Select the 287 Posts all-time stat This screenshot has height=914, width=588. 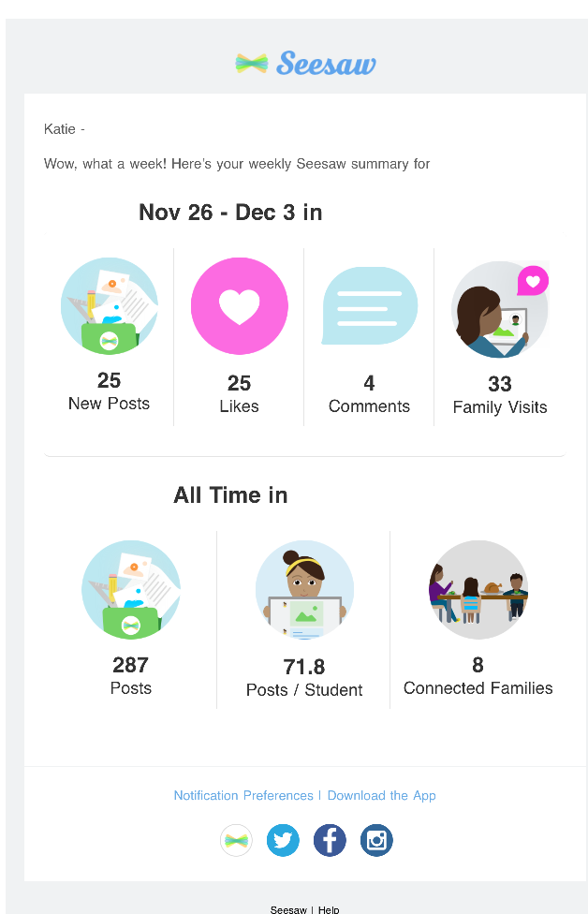(x=131, y=676)
